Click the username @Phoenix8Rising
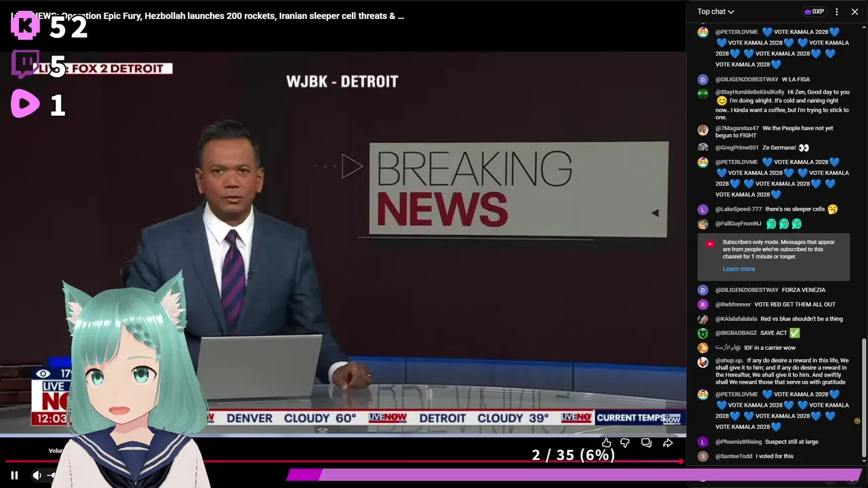The height and width of the screenshot is (488, 868). tap(738, 442)
